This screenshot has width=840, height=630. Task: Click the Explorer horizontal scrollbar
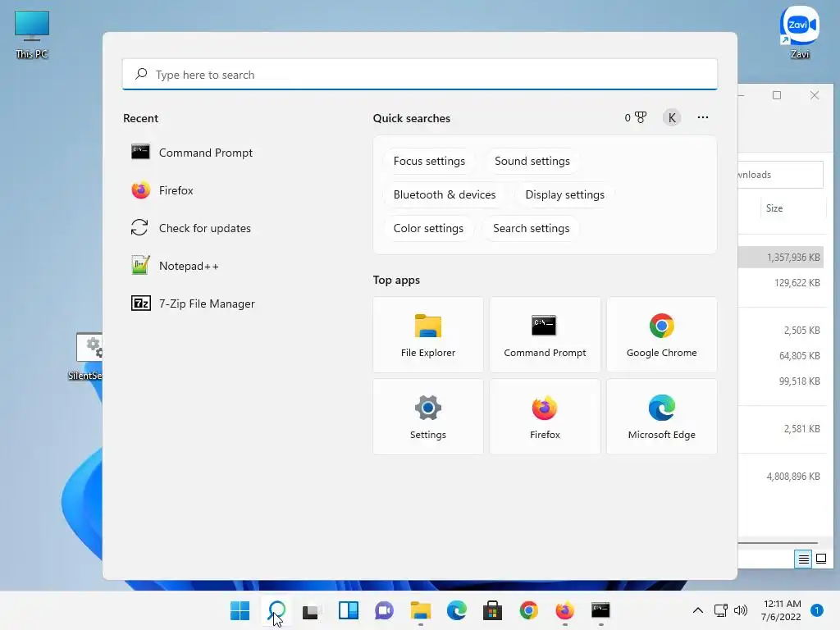778,543
